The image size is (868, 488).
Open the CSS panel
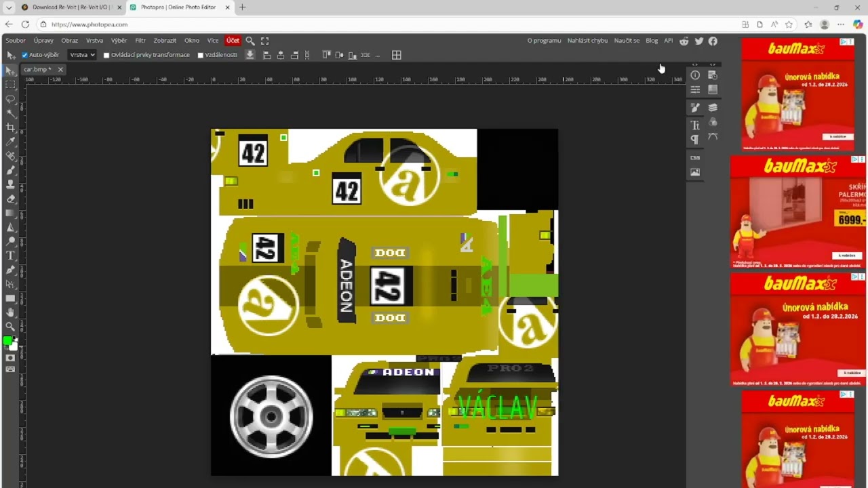click(695, 157)
